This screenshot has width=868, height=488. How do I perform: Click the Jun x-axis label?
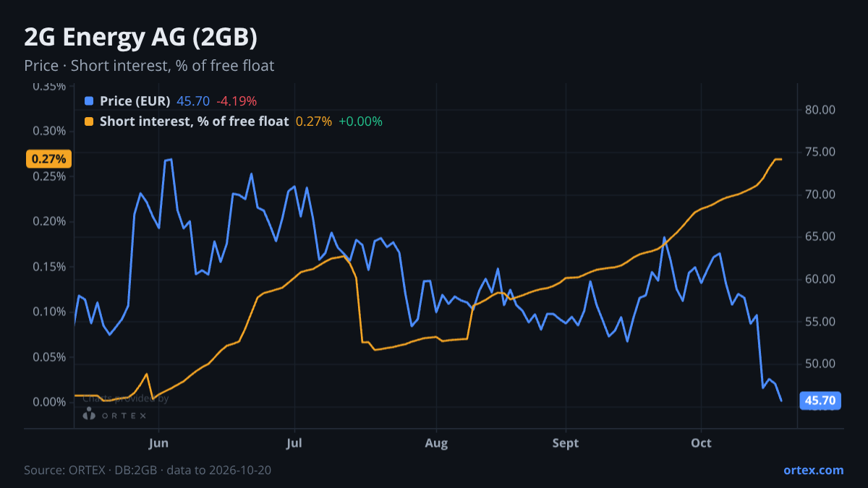[158, 442]
